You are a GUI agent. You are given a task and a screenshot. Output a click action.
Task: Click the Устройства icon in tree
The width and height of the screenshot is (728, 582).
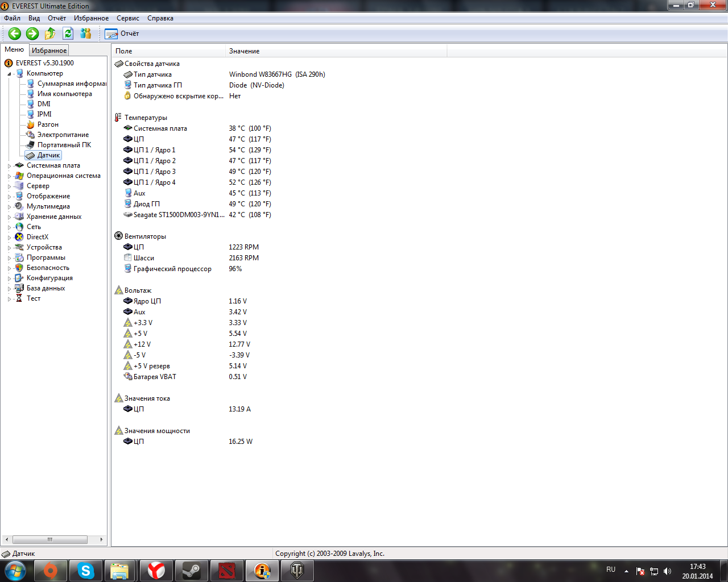click(x=19, y=247)
